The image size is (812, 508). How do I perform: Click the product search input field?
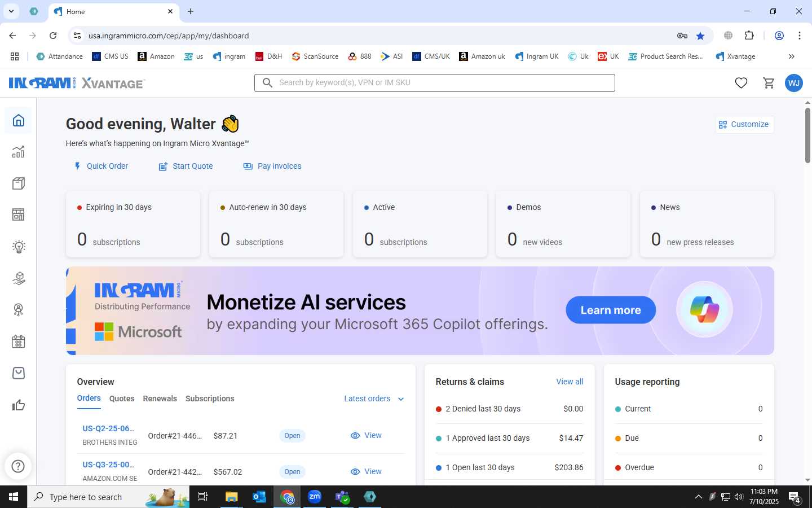point(435,83)
